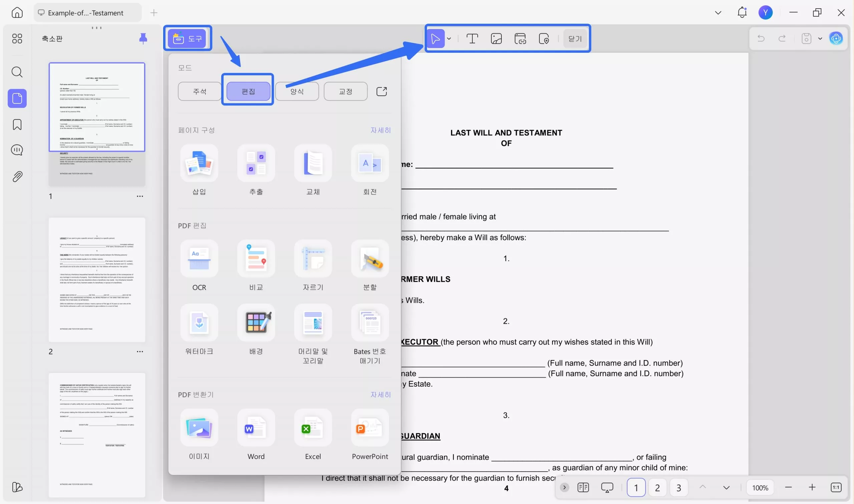Jump to page 2 in bottom bar
This screenshot has width=854, height=504.
pos(657,487)
